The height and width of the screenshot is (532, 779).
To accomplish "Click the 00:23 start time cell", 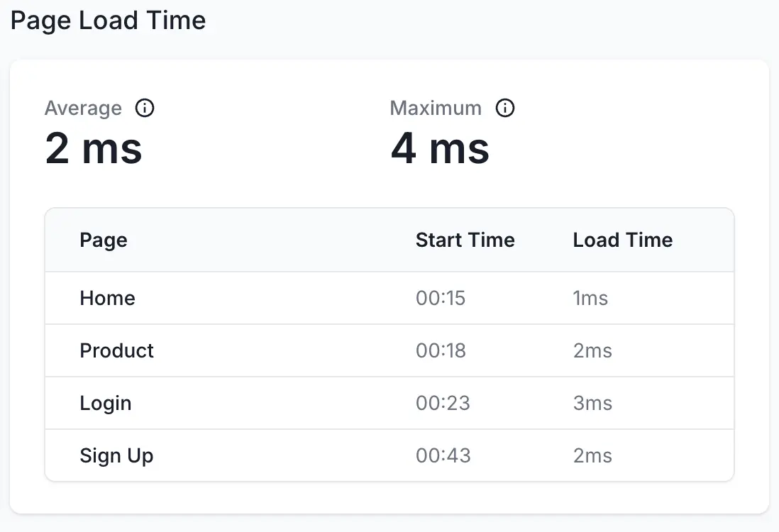I will pos(443,403).
